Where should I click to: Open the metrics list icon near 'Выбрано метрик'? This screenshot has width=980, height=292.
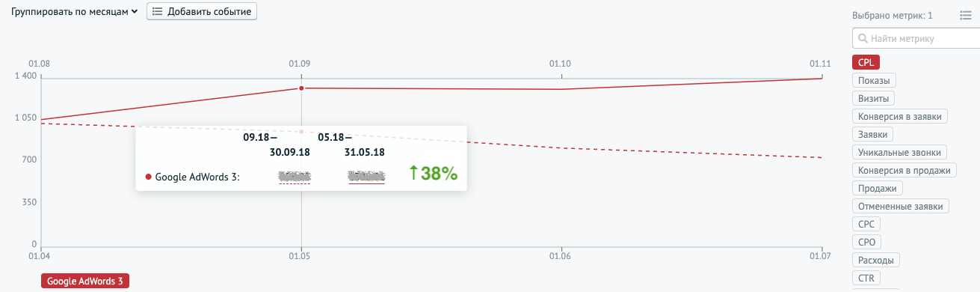965,15
